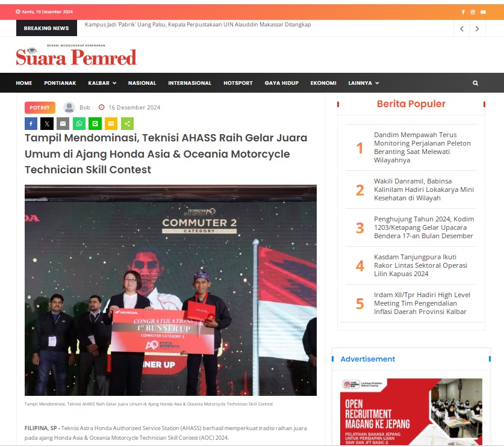504x447 pixels.
Task: Click popular ranking number 3
Action: pyautogui.click(x=360, y=228)
